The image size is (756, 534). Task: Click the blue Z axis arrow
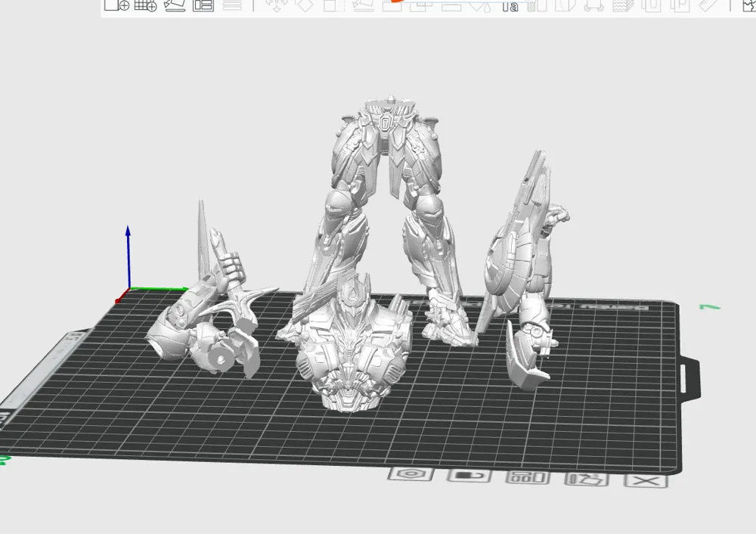[129, 256]
